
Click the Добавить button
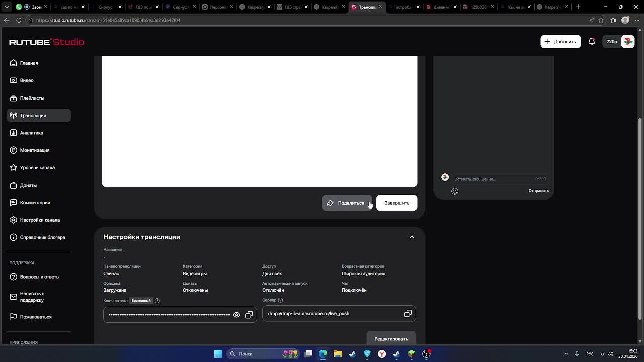click(560, 42)
